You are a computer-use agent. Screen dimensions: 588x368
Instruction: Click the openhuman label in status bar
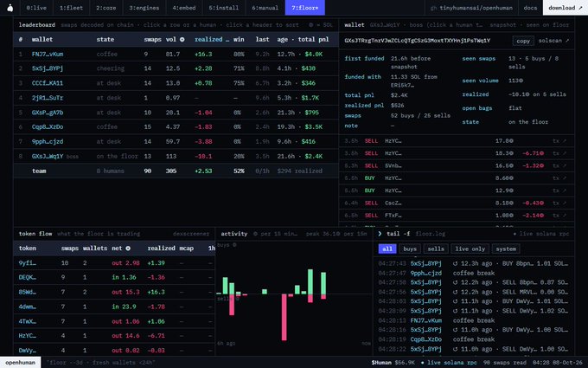pyautogui.click(x=20, y=362)
